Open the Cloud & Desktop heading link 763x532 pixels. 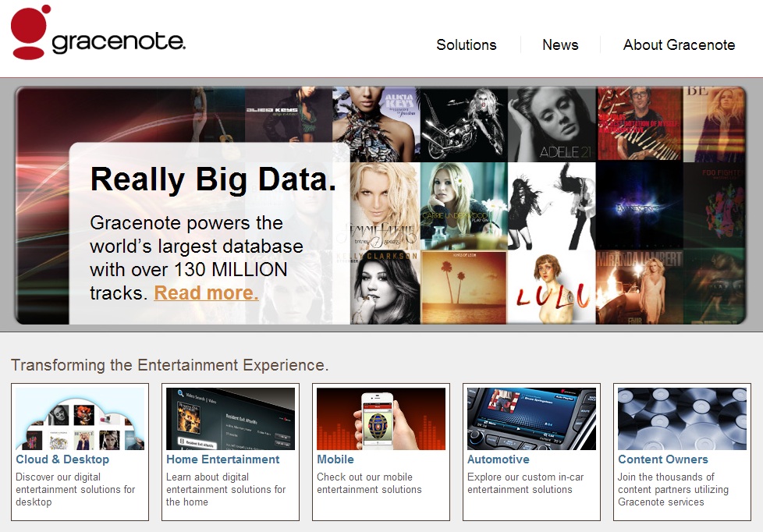[x=62, y=459]
